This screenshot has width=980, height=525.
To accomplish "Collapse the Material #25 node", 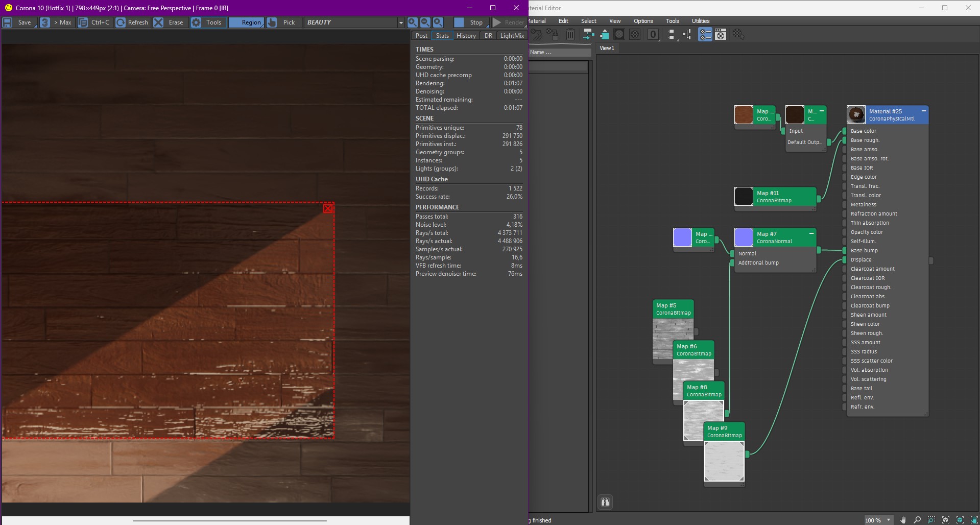I will click(923, 111).
